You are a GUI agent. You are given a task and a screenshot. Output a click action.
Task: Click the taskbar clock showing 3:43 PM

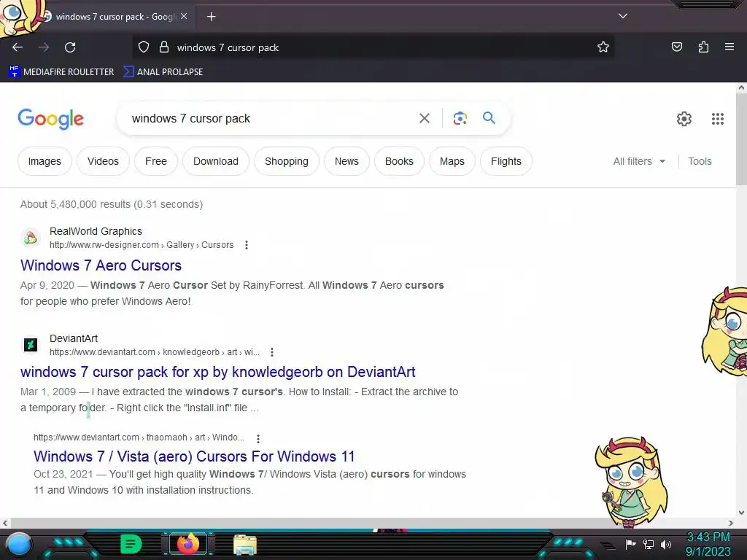point(708,544)
